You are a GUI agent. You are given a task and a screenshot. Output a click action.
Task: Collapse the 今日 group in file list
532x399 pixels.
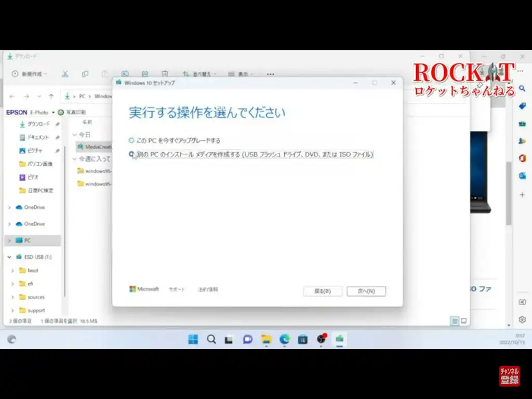pyautogui.click(x=75, y=135)
